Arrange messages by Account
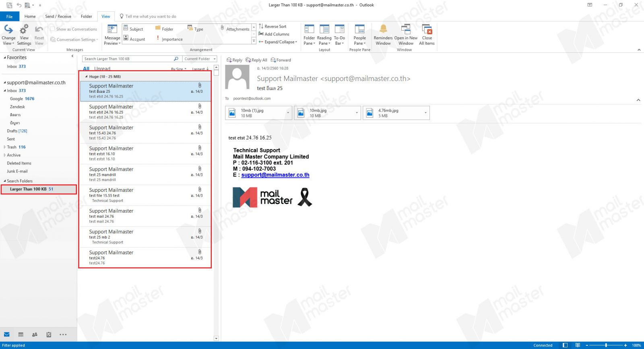This screenshot has height=349, width=644. coord(134,39)
